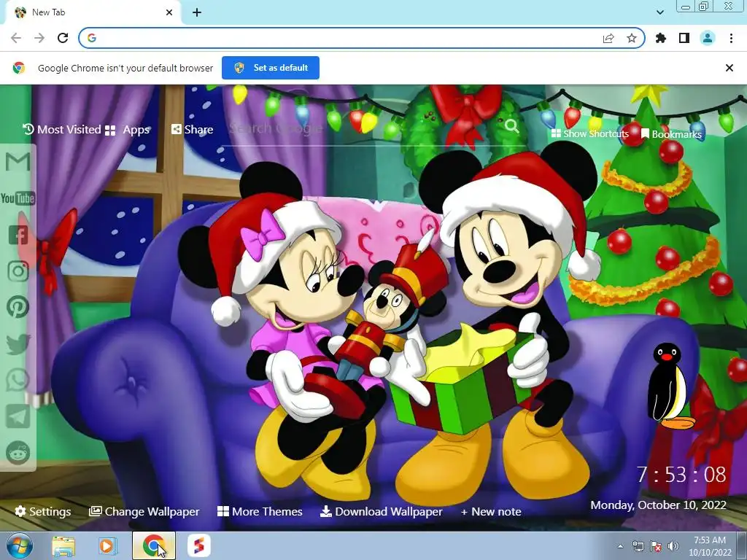Click the search magnifier icon
Image resolution: width=747 pixels, height=560 pixels.
pos(511,126)
